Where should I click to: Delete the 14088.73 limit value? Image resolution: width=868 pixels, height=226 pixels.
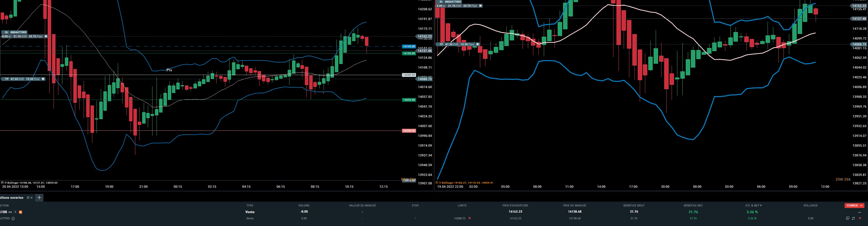470,218
